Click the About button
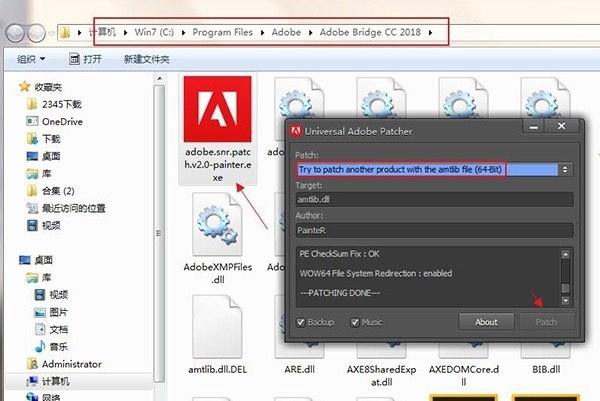 [x=486, y=322]
